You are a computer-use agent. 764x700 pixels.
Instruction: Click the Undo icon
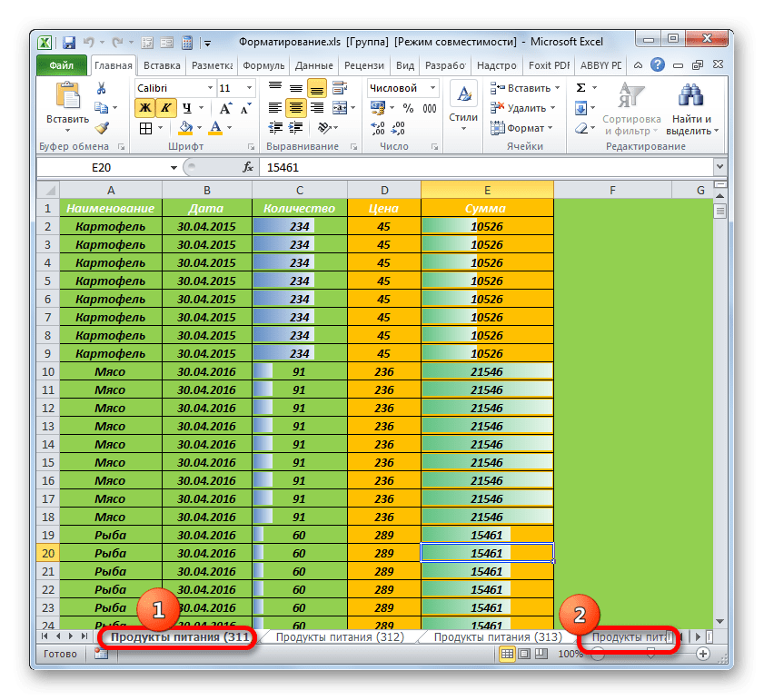[x=88, y=43]
